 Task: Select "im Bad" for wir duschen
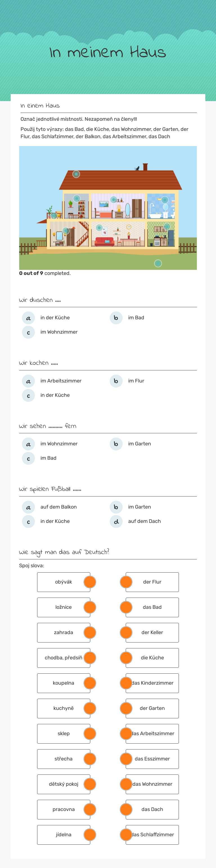(x=116, y=317)
